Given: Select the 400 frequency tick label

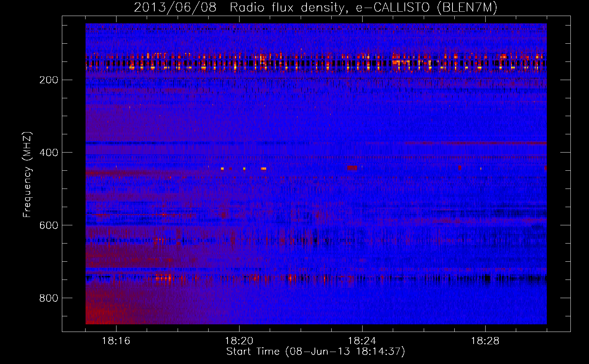Looking at the screenshot, I should 49,153.
